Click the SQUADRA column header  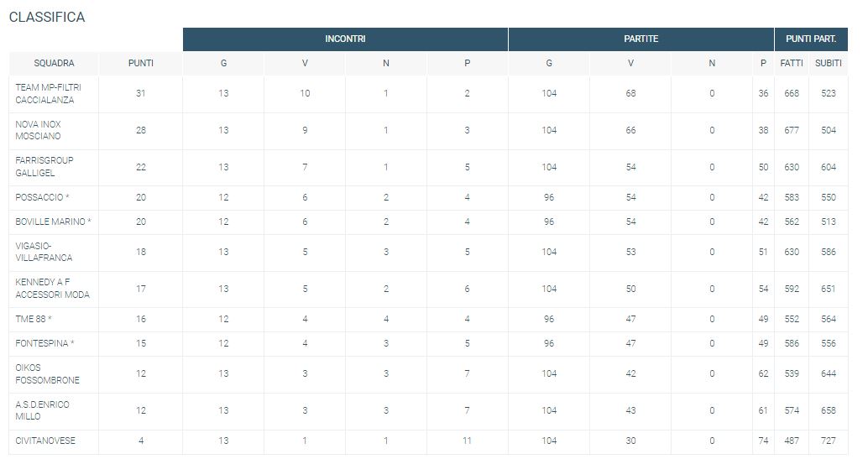tap(54, 63)
